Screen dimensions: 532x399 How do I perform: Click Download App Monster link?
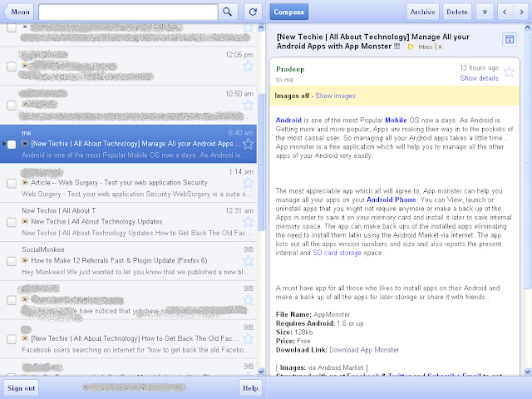click(364, 350)
